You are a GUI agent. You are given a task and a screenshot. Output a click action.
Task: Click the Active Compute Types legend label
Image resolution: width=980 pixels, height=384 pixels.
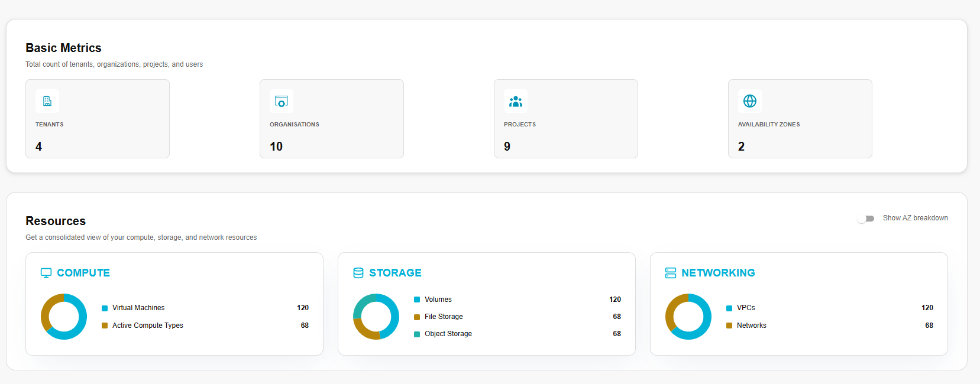pyautogui.click(x=147, y=326)
